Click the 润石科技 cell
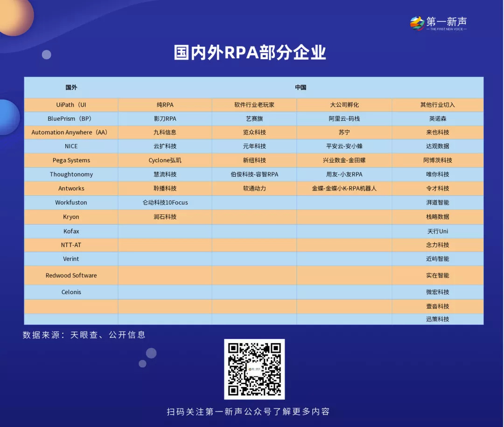The width and height of the screenshot is (504, 427). (x=165, y=217)
